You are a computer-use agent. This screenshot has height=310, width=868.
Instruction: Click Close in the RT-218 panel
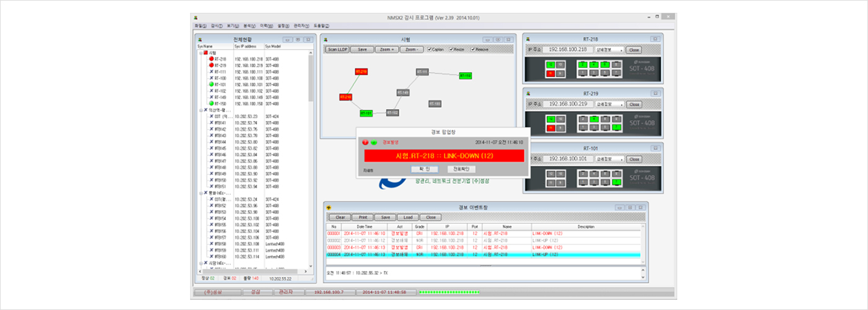pos(633,50)
